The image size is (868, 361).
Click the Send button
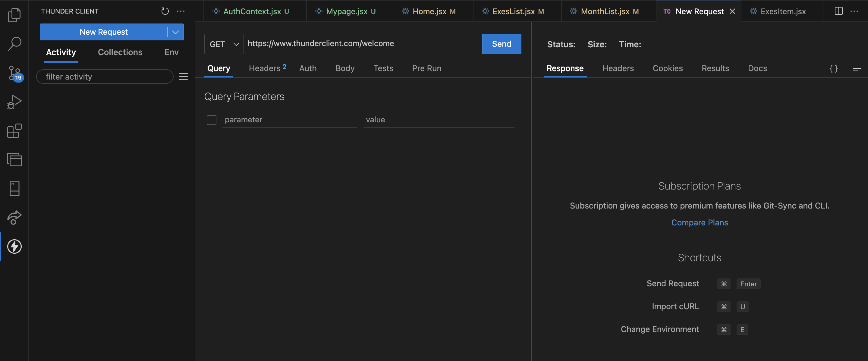tap(501, 44)
